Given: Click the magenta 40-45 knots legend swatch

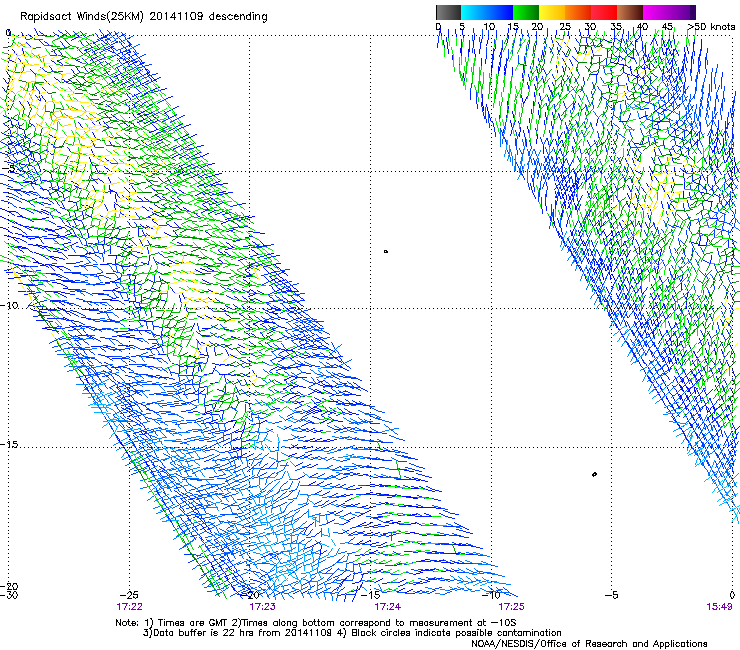Looking at the screenshot, I should click(x=656, y=12).
